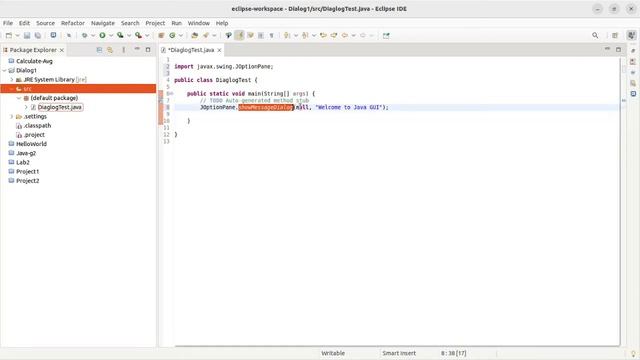Screen dimensions: 640x360
Task: Collapse the (default package) node
Action: coord(19,98)
